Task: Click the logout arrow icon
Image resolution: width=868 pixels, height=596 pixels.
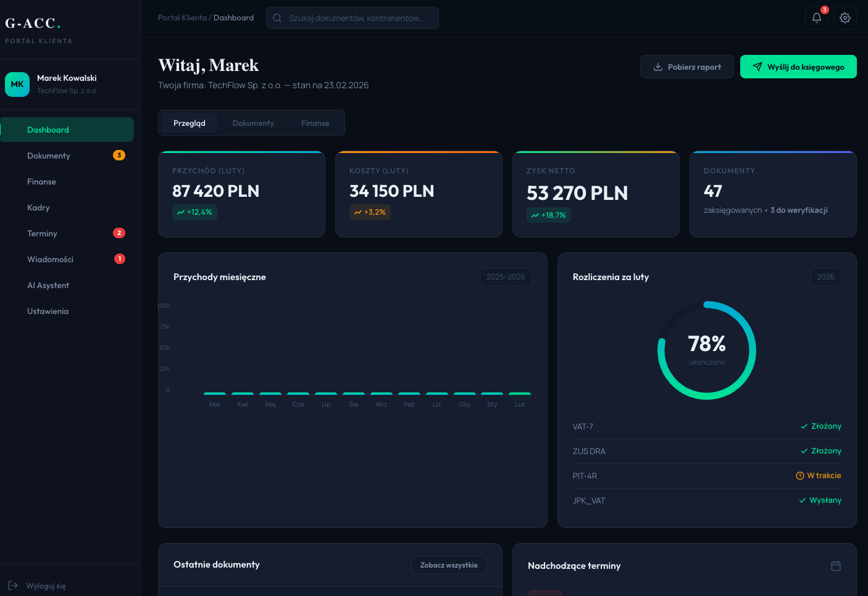Action: pos(13,586)
